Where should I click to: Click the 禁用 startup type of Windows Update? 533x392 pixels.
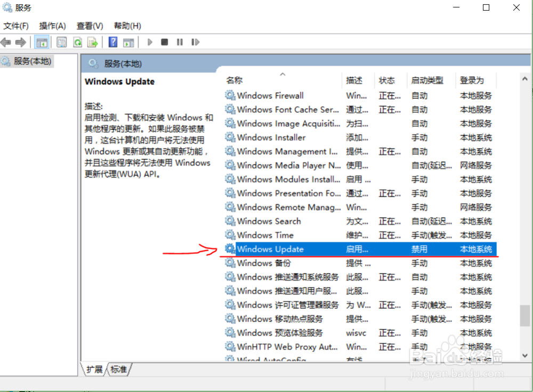pyautogui.click(x=419, y=249)
